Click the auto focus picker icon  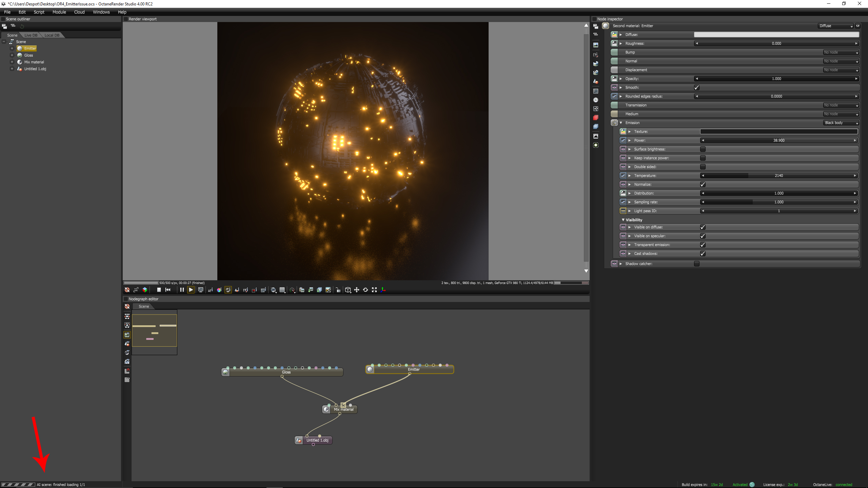(x=210, y=290)
